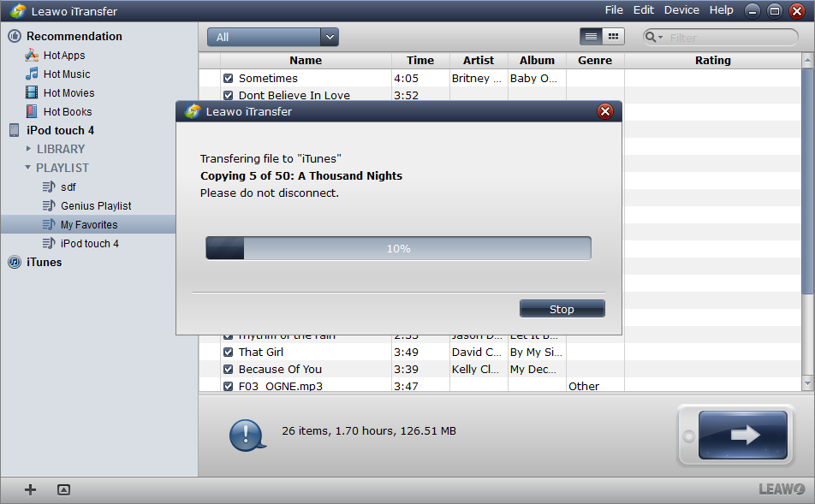Image resolution: width=815 pixels, height=504 pixels.
Task: Click the large transfer arrow button
Action: pyautogui.click(x=743, y=435)
